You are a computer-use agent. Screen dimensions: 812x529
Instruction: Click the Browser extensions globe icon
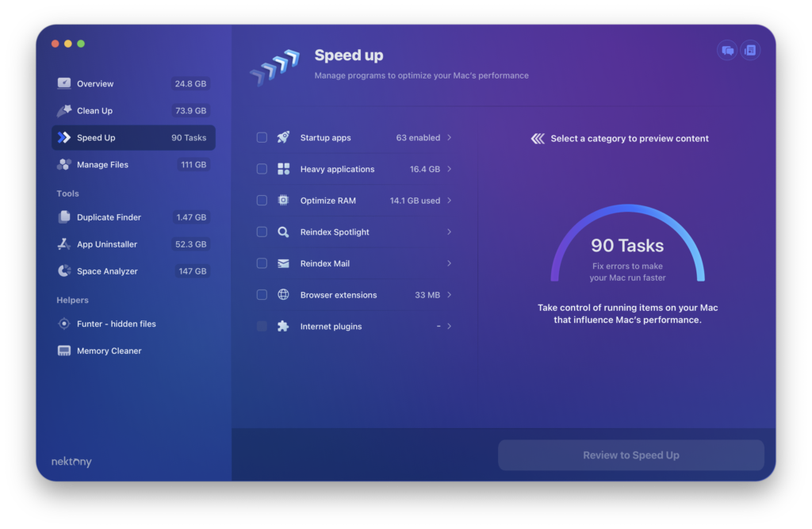[x=283, y=295]
